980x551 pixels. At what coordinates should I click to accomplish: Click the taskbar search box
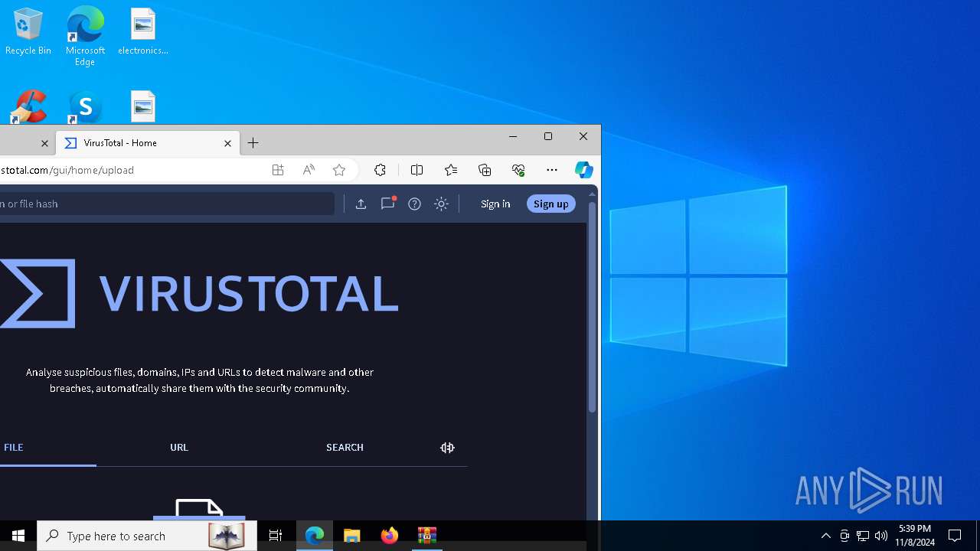click(x=147, y=536)
